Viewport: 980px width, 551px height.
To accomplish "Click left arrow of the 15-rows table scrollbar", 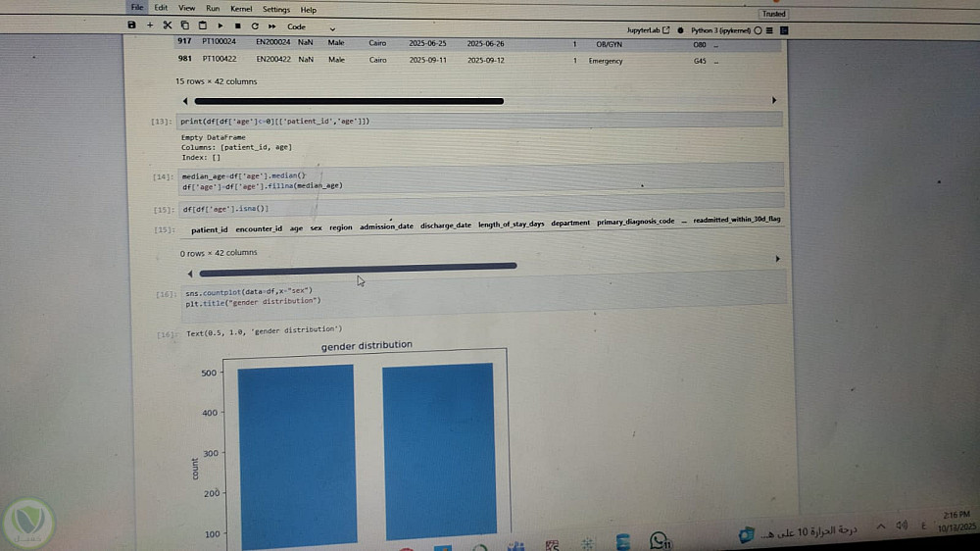I will click(185, 101).
